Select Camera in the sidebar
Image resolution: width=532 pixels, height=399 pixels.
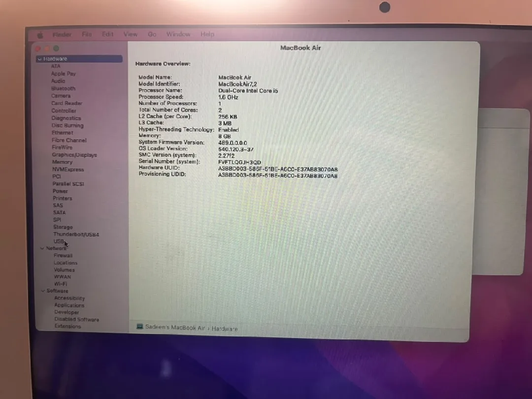click(61, 96)
